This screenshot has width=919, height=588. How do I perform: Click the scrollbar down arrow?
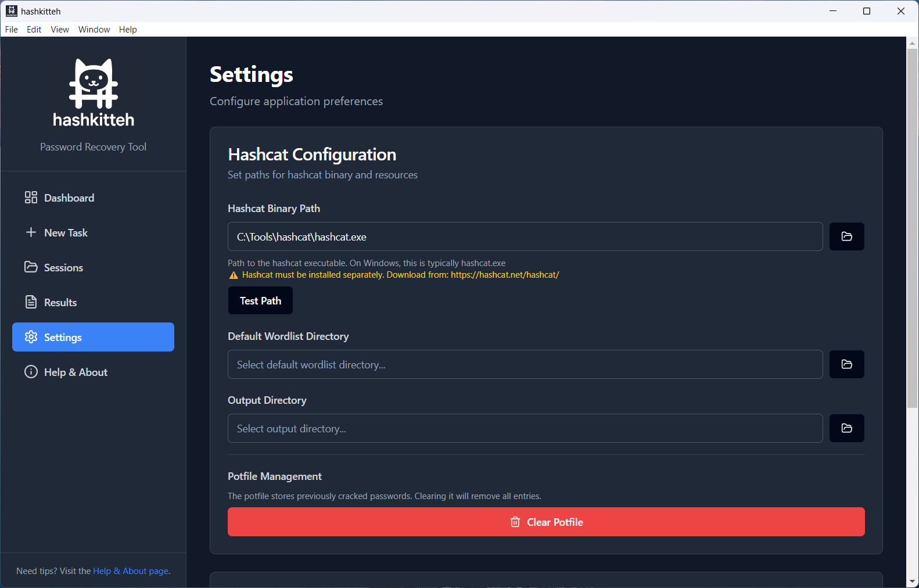[x=912, y=581]
